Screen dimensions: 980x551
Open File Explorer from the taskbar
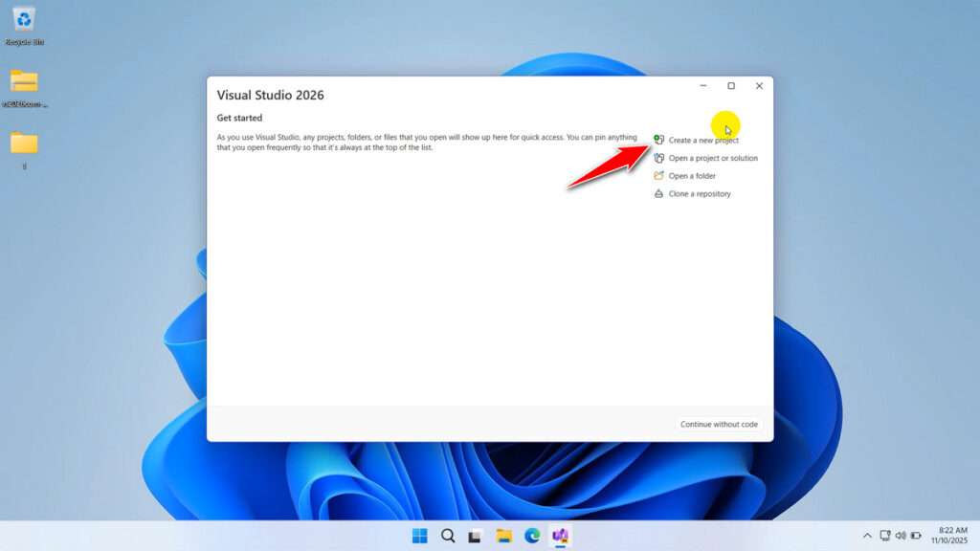(x=504, y=537)
